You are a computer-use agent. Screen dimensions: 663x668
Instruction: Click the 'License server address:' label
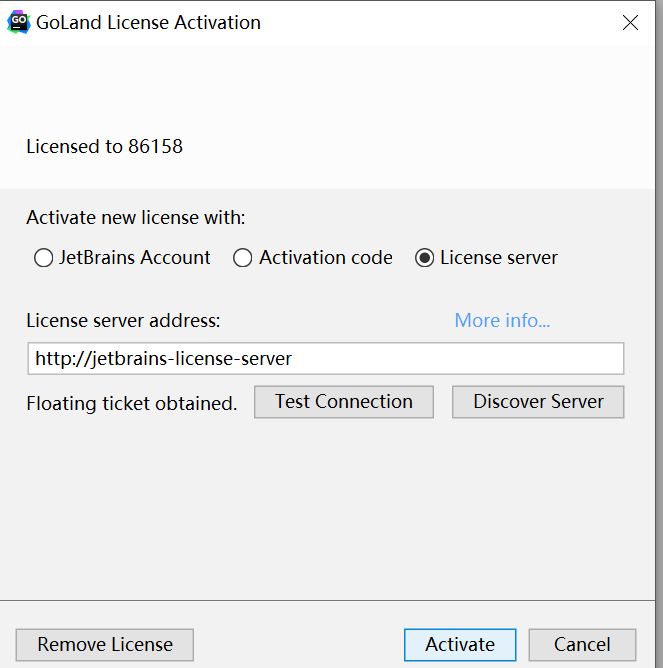(x=123, y=320)
